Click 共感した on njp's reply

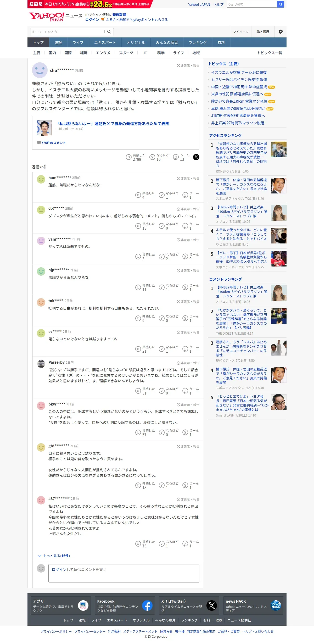[x=138, y=287]
